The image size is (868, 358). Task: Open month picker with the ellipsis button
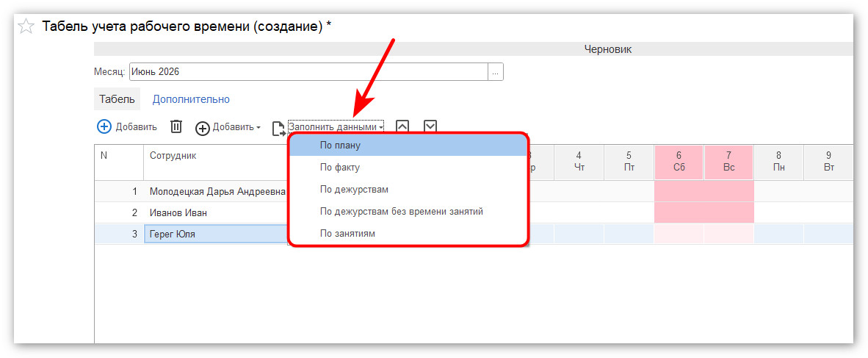496,71
